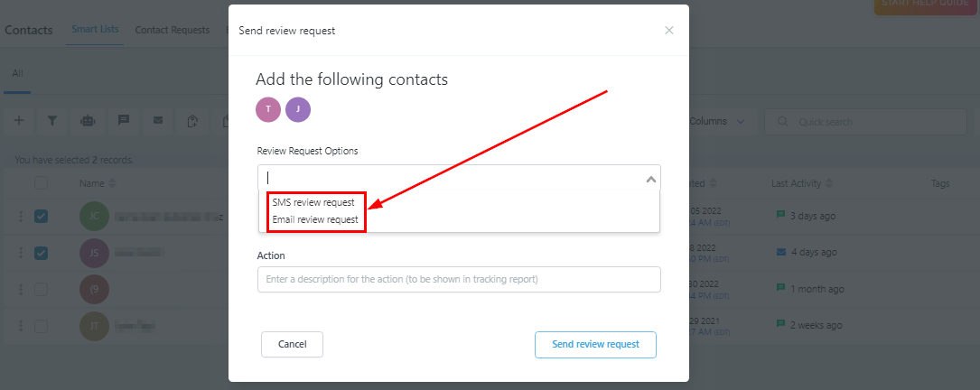This screenshot has width=980, height=390.
Task: Click the Cancel button
Action: tap(292, 344)
